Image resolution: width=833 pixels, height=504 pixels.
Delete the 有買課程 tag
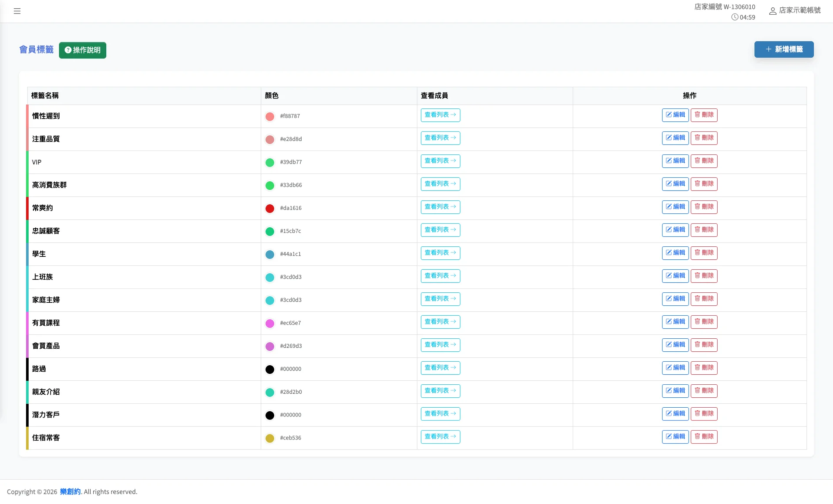(704, 322)
